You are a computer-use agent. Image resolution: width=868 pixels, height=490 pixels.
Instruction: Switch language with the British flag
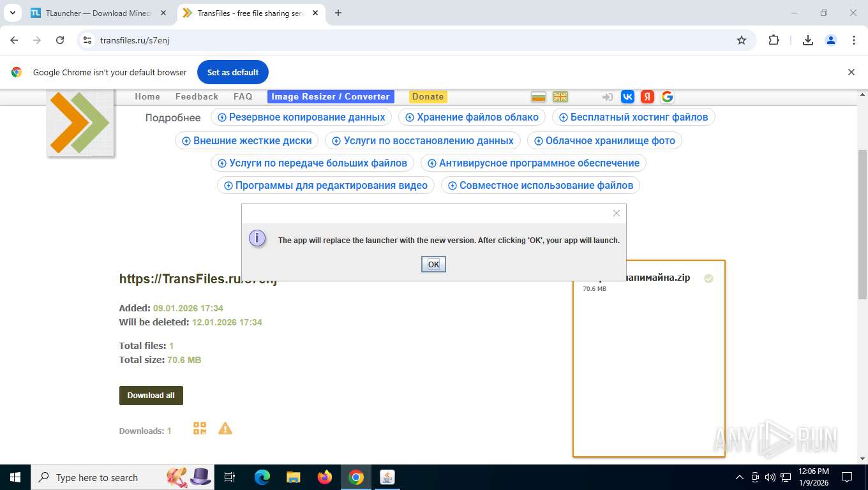(x=560, y=97)
